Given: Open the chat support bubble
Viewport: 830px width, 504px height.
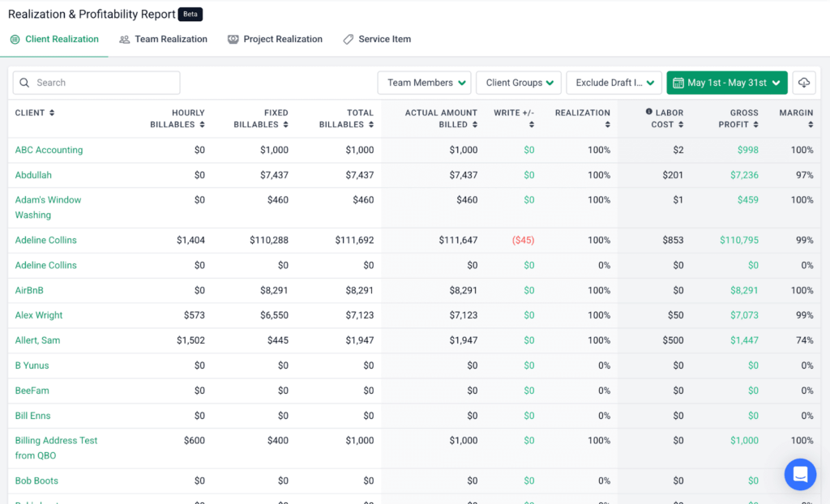Looking at the screenshot, I should coord(800,474).
